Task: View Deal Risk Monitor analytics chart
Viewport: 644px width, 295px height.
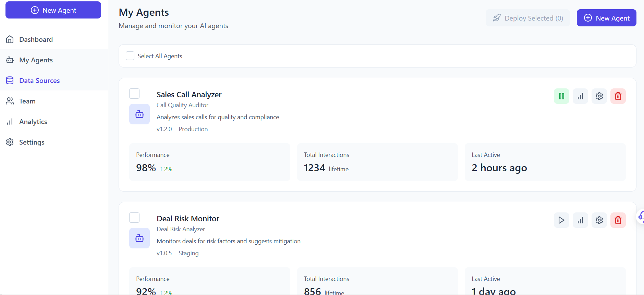Action: pyautogui.click(x=580, y=220)
